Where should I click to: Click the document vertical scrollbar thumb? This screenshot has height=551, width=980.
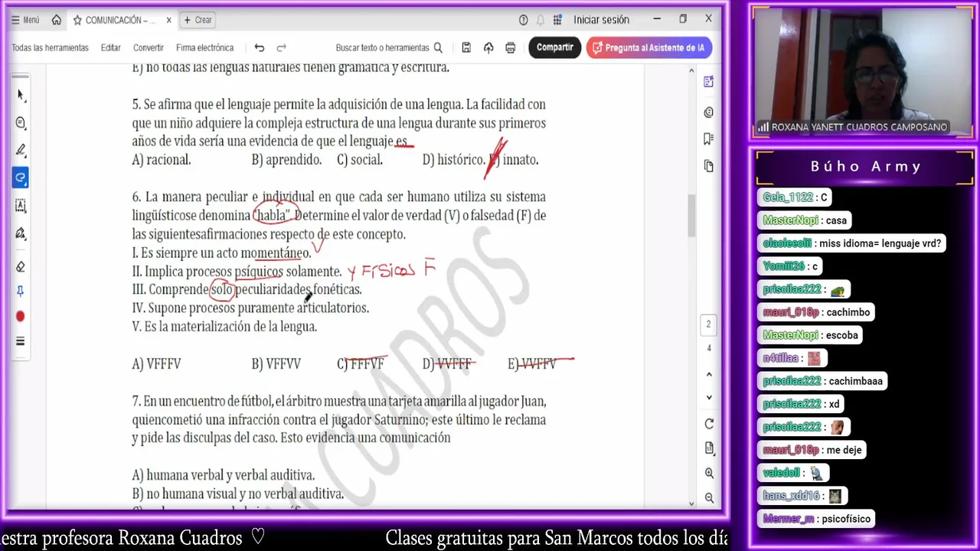coord(691,217)
